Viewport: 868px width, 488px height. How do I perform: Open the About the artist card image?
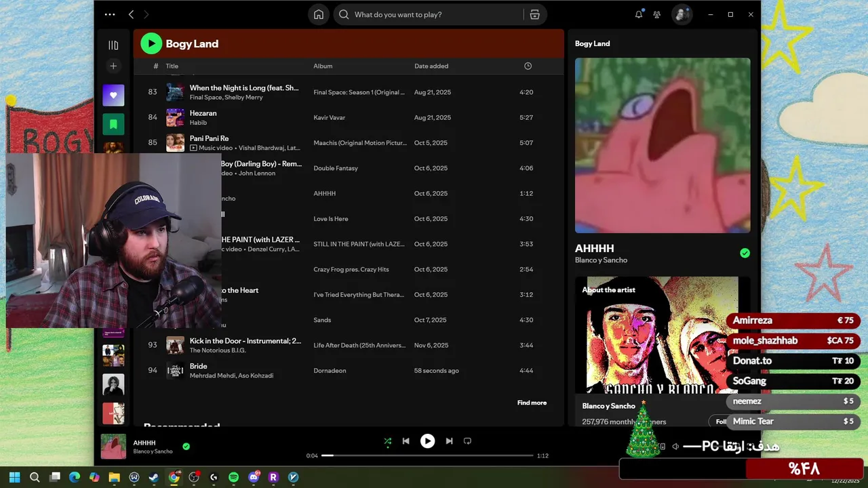(x=663, y=335)
